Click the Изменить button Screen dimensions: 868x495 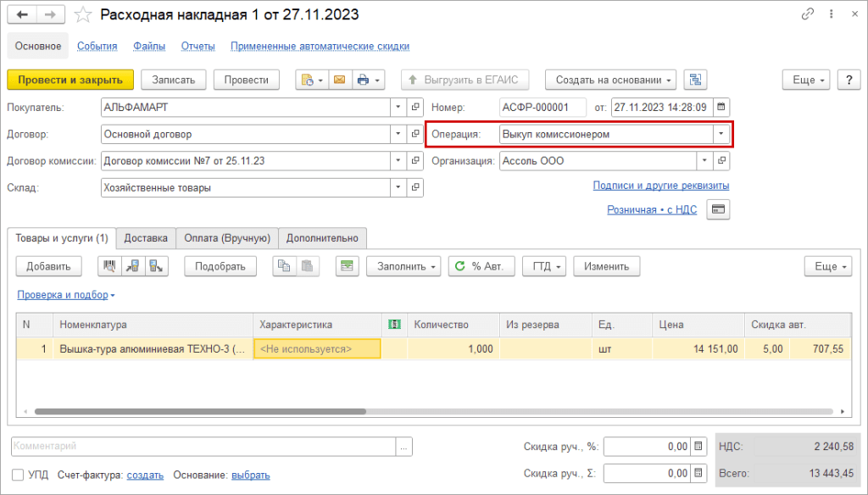point(607,266)
